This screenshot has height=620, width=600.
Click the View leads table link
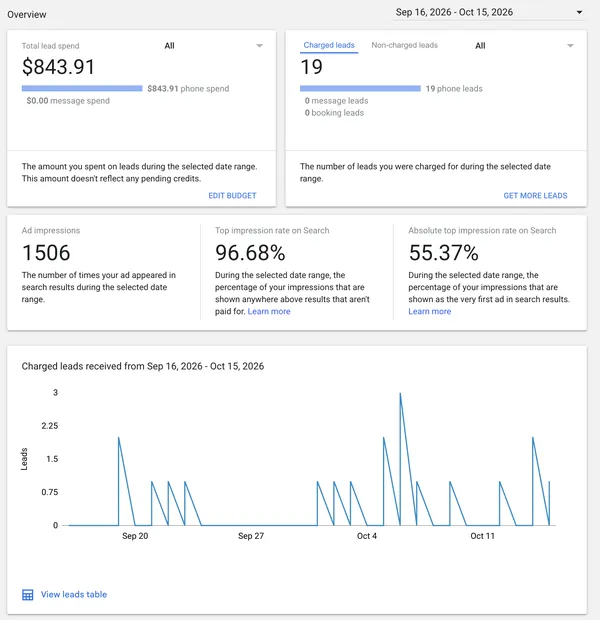(x=74, y=594)
